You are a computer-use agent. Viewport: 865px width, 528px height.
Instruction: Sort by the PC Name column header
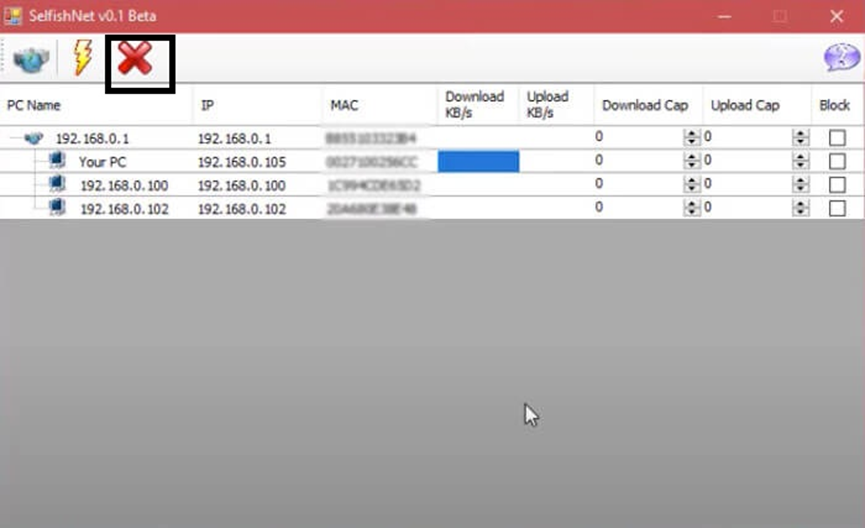tap(34, 105)
